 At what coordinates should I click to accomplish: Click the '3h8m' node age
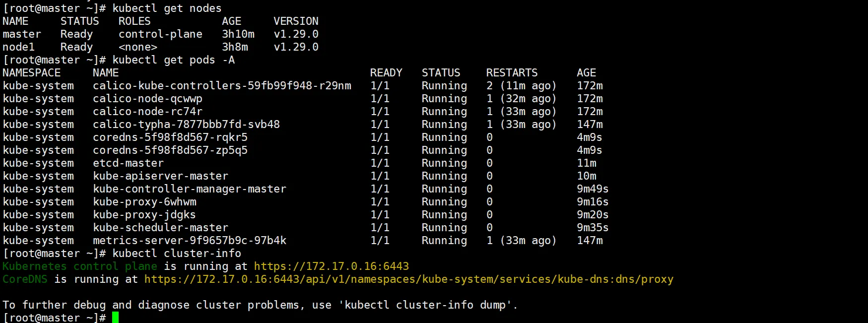coord(235,47)
